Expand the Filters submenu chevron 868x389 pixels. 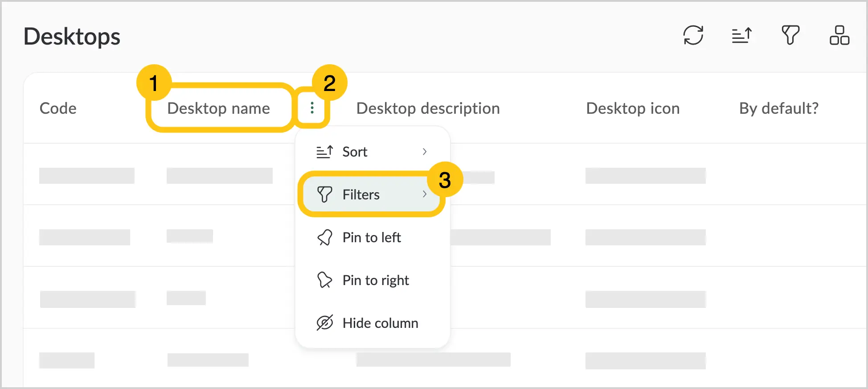pyautogui.click(x=425, y=194)
